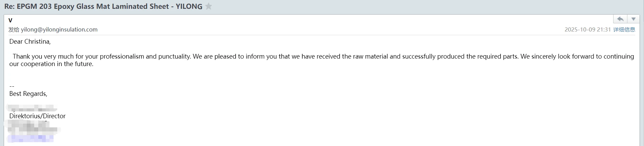
Task: Click the 'Best Regards,' closing line
Action: pyautogui.click(x=28, y=93)
